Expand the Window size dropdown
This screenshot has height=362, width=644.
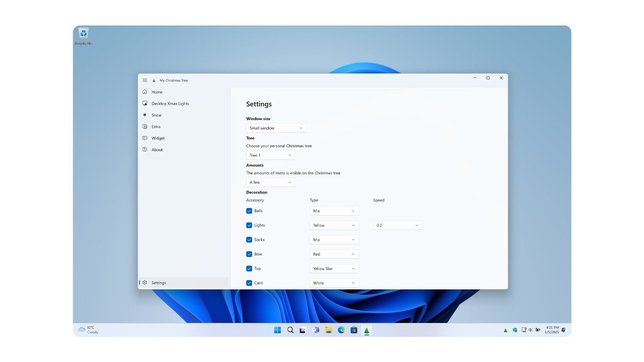tap(276, 128)
